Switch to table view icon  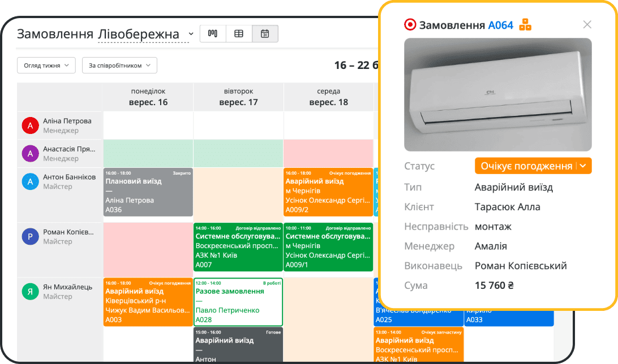coord(239,34)
